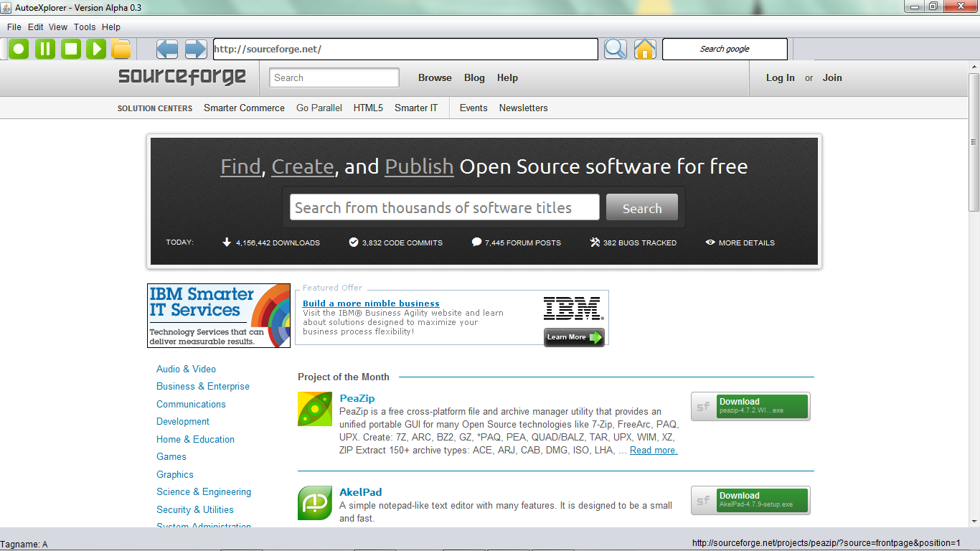Click the forward navigation arrow icon
980x551 pixels.
tap(194, 49)
